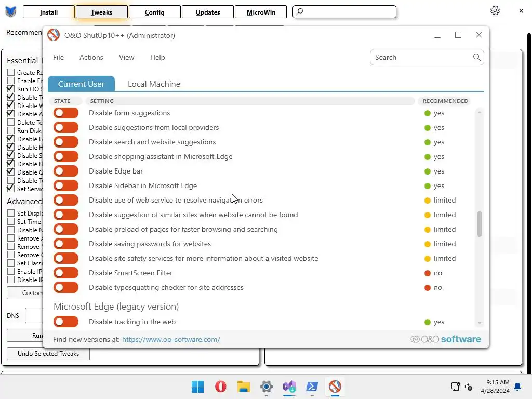Viewport: 532px width, 399px height.
Task: Click the clock showing 9:15 AM
Action: coord(498,382)
